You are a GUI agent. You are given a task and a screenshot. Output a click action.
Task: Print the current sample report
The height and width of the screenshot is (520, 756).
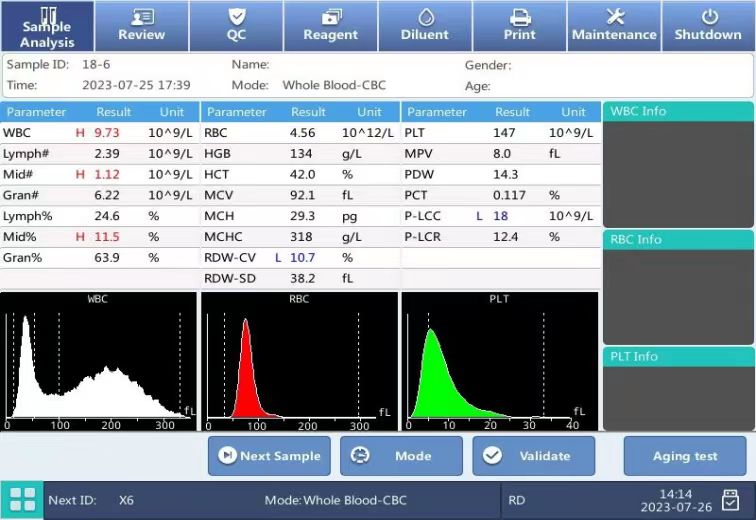click(x=519, y=27)
